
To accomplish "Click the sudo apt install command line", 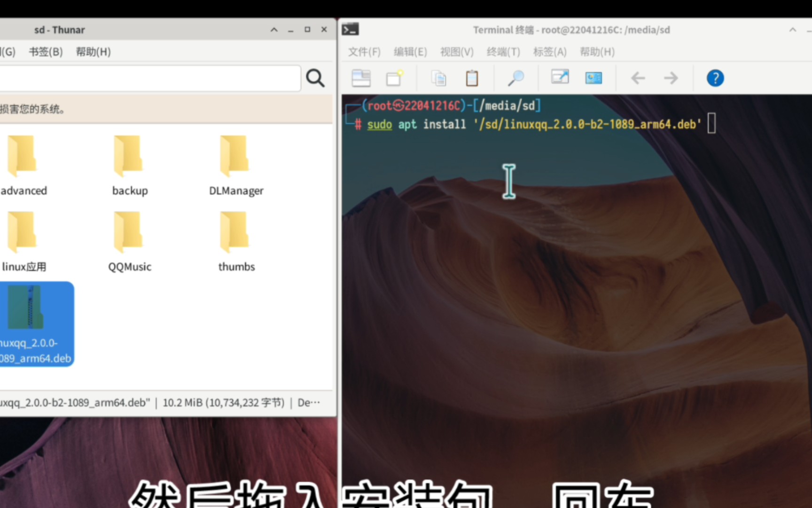I will pyautogui.click(x=534, y=124).
